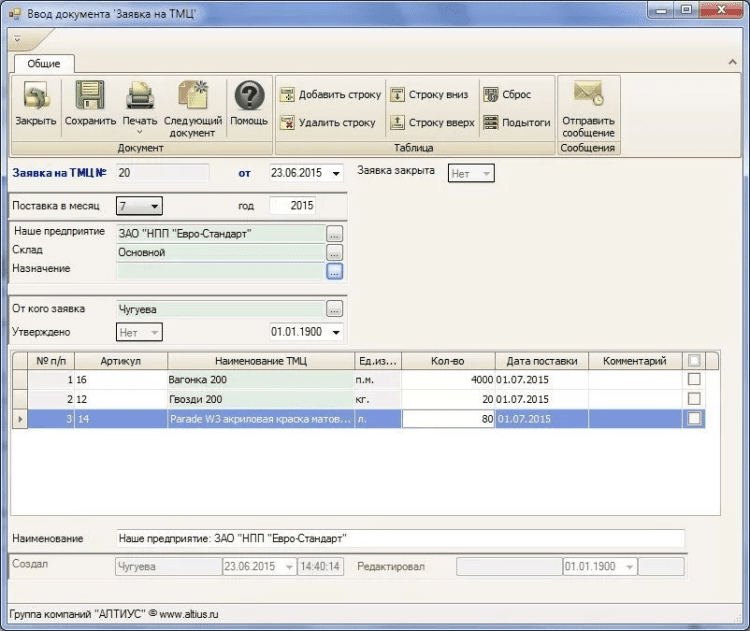Viewport: 750px width, 631px height.
Task: Open date picker for 23.06.2015
Action: 335,173
